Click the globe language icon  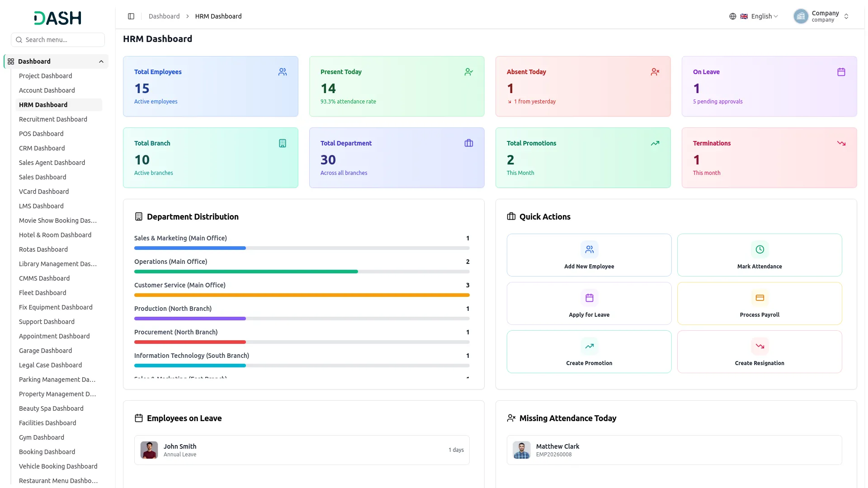pos(732,16)
